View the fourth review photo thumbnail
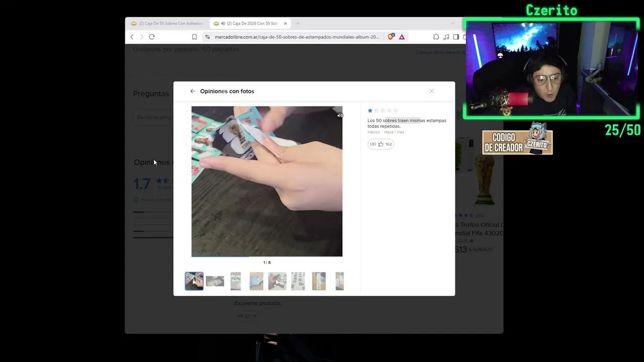The width and height of the screenshot is (644, 362). (257, 281)
